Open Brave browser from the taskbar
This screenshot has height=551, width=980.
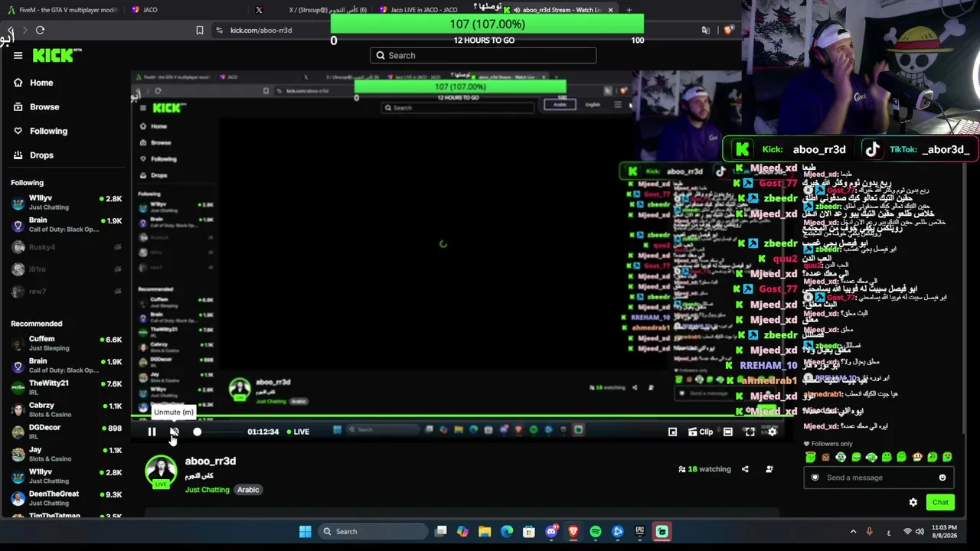click(x=573, y=532)
